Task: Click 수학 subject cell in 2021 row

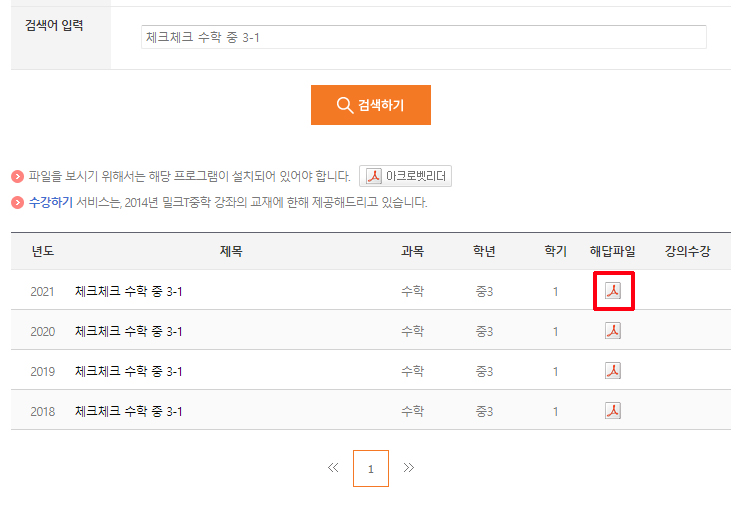Action: coord(412,291)
